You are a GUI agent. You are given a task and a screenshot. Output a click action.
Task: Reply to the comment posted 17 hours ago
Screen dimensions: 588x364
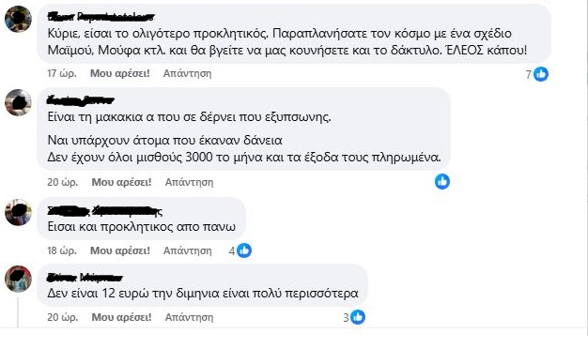click(x=187, y=73)
